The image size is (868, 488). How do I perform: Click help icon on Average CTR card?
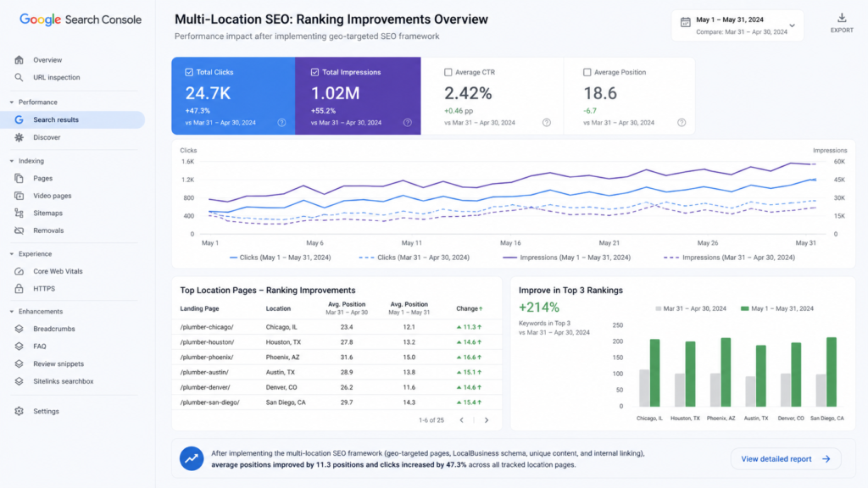pyautogui.click(x=547, y=123)
